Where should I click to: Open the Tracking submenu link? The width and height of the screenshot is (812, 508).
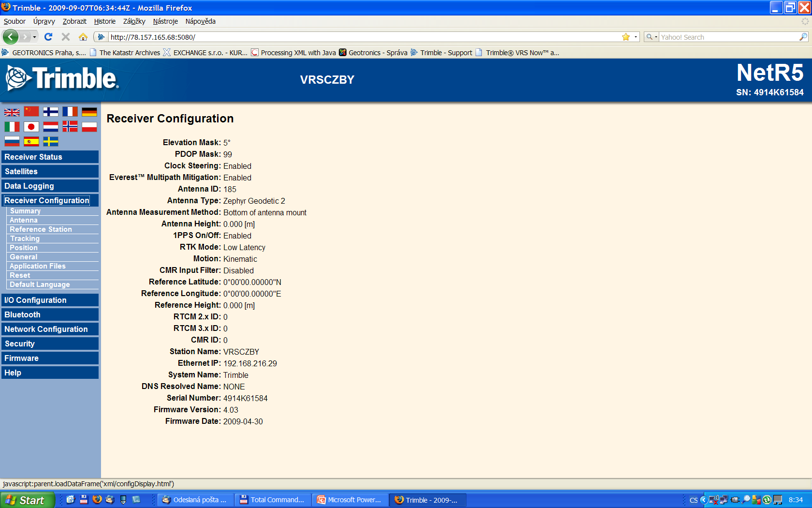pos(25,239)
